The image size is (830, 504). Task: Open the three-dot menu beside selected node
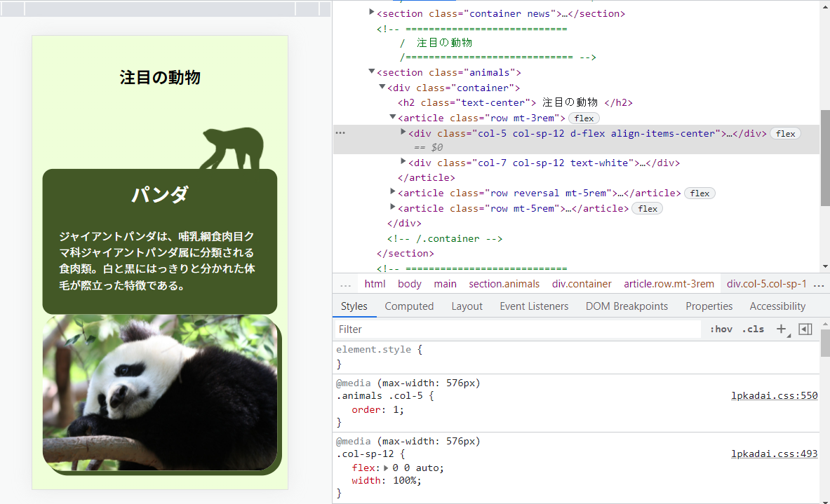pyautogui.click(x=340, y=132)
